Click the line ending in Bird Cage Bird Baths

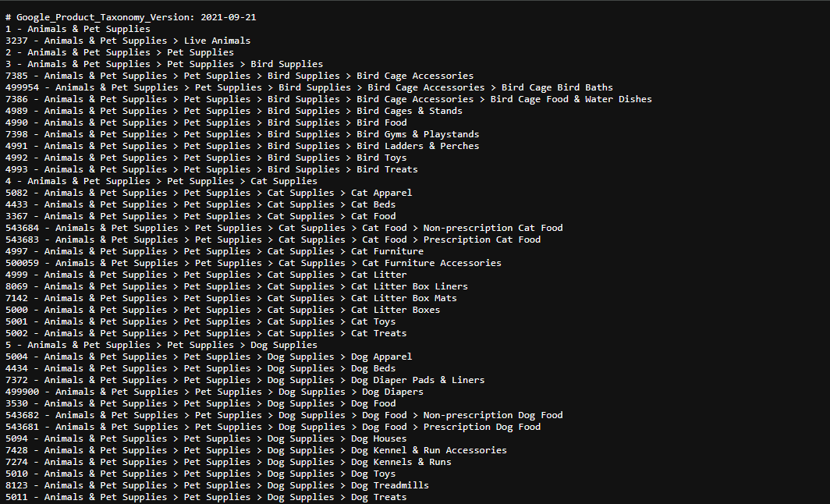[x=309, y=87]
